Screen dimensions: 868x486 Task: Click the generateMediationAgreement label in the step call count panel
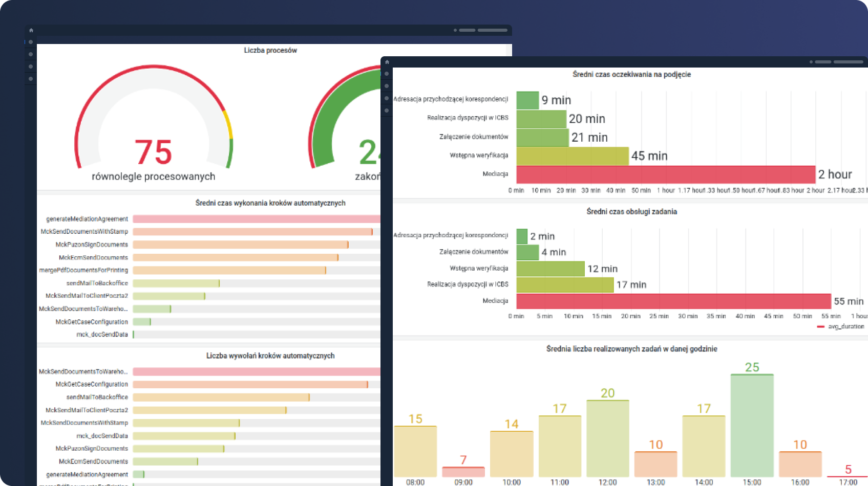pyautogui.click(x=87, y=475)
